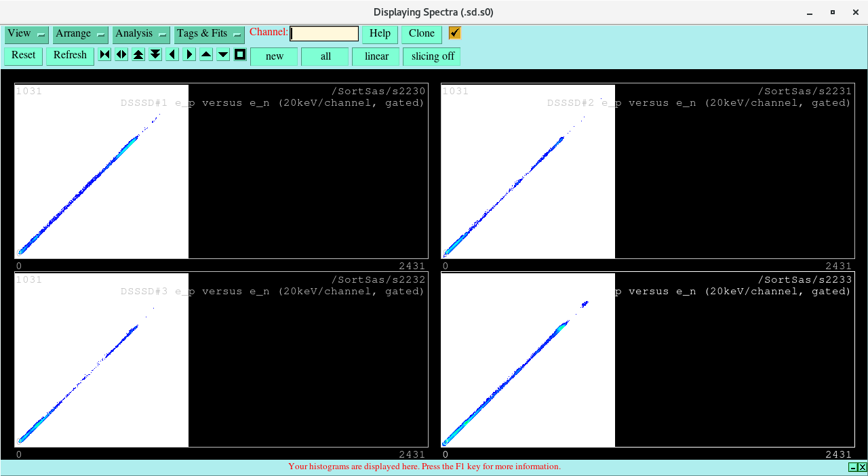Select the right arrow navigation icon

[189, 54]
